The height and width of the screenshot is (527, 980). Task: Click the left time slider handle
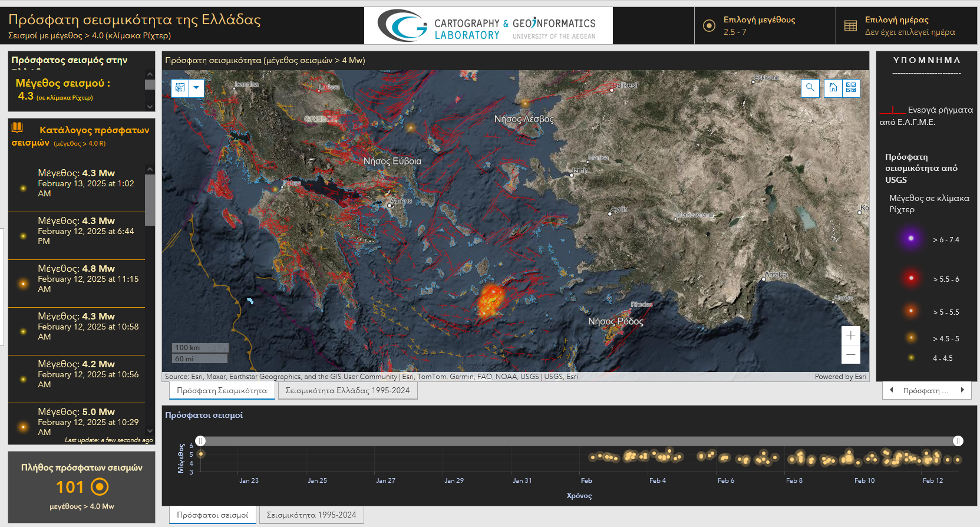tap(201, 441)
